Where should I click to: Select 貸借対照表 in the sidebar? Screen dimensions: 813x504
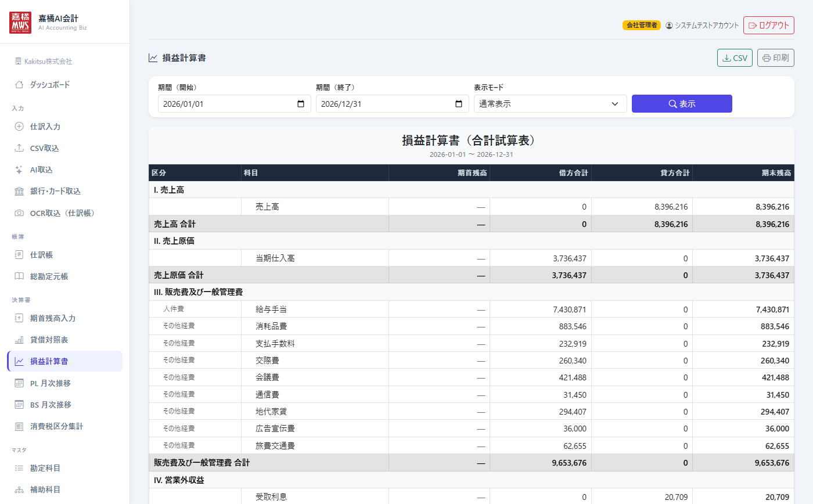pos(65,340)
